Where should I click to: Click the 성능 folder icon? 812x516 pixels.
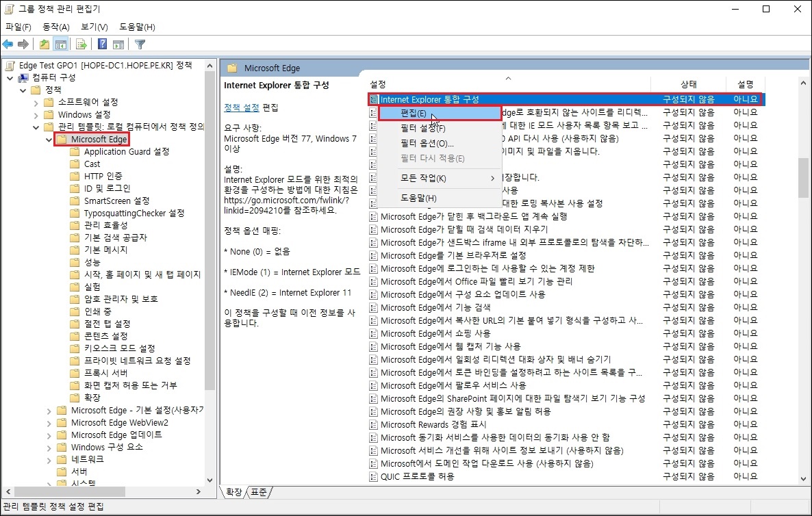tap(75, 262)
